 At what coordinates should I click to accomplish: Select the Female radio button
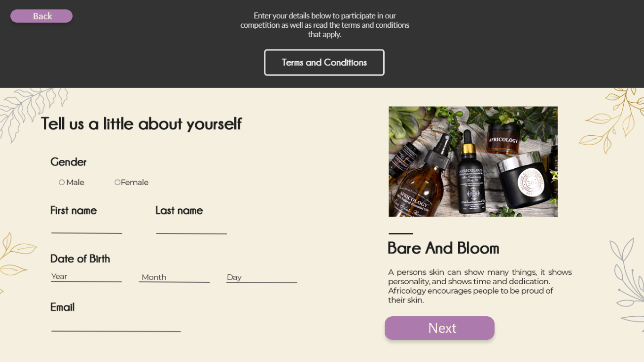117,182
